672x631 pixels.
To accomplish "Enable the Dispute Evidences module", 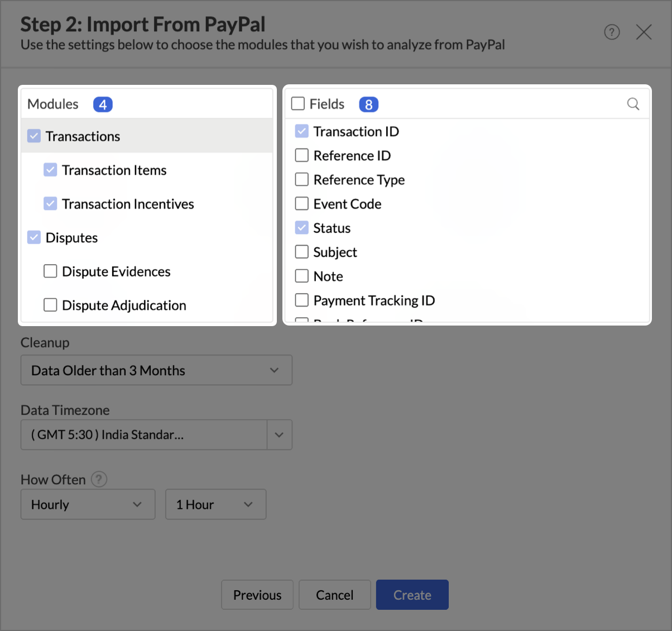I will click(51, 271).
